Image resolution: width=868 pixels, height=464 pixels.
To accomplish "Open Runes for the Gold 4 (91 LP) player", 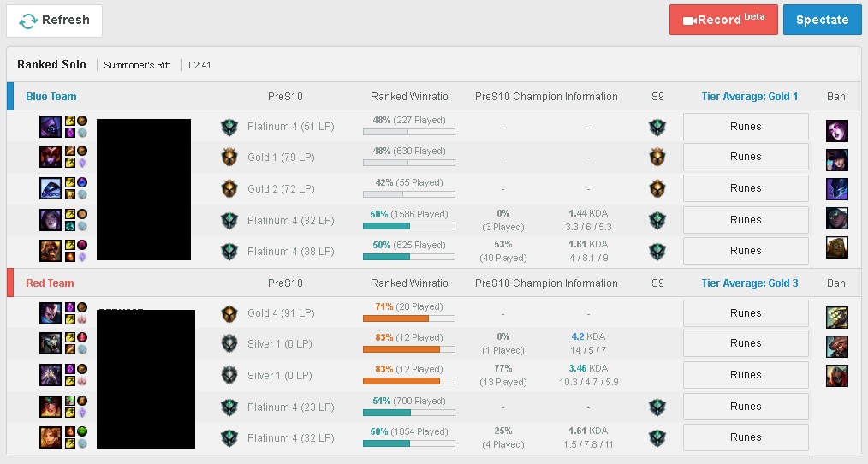I will click(x=745, y=313).
